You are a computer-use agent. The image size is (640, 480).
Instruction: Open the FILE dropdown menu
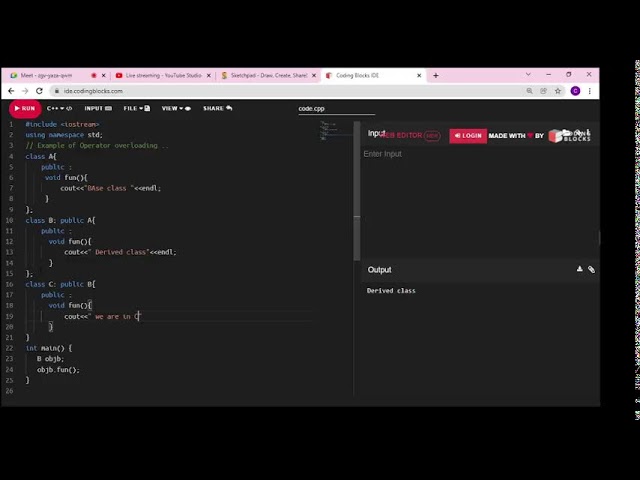point(137,109)
